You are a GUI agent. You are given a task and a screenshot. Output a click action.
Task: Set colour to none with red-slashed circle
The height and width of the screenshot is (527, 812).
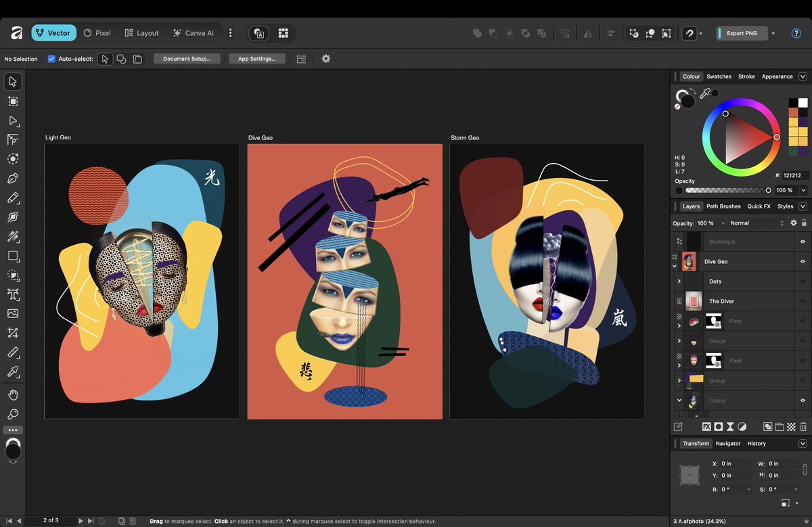(678, 106)
